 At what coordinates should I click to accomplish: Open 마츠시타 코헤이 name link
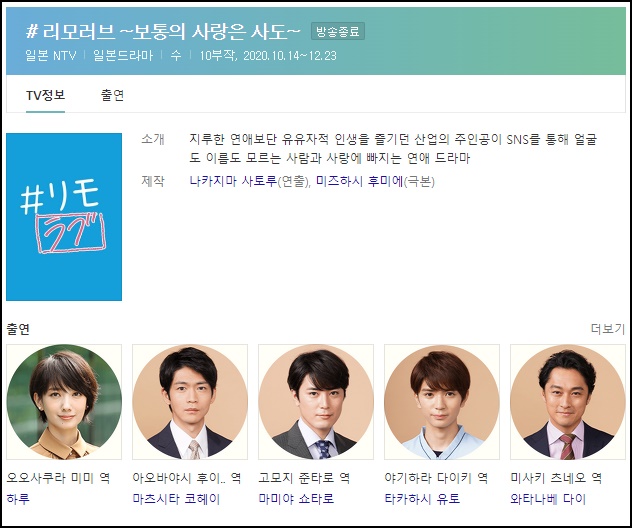click(x=176, y=499)
